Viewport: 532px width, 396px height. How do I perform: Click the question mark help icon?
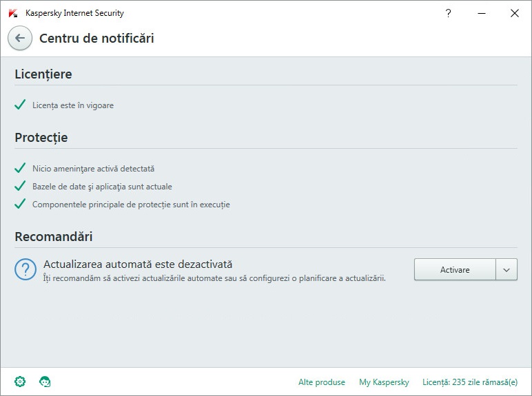point(449,13)
